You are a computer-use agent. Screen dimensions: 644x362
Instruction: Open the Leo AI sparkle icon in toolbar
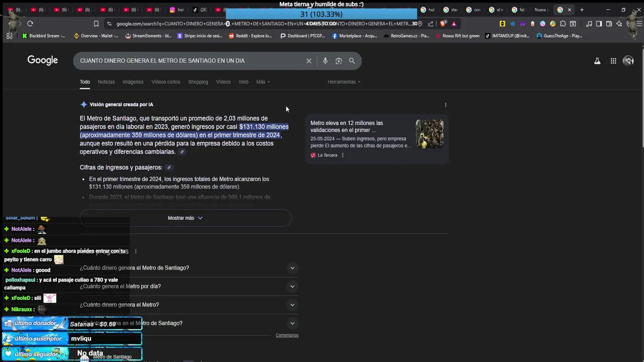click(619, 24)
